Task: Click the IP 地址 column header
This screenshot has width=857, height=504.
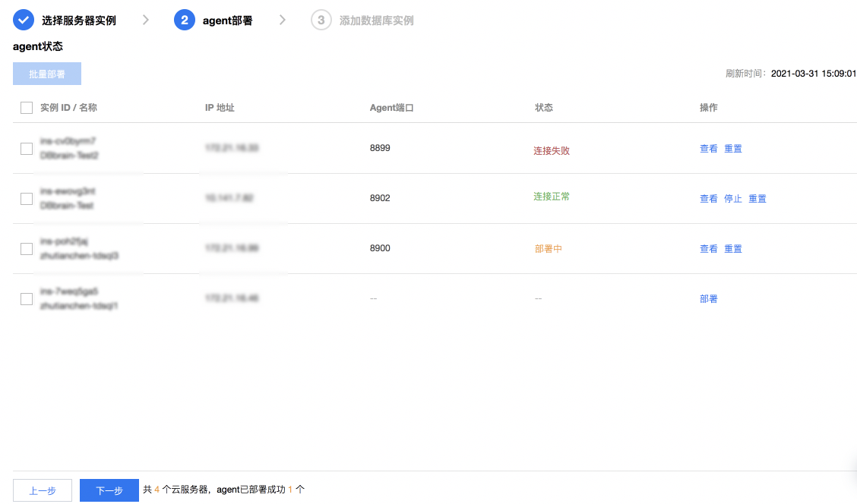Action: click(x=220, y=108)
